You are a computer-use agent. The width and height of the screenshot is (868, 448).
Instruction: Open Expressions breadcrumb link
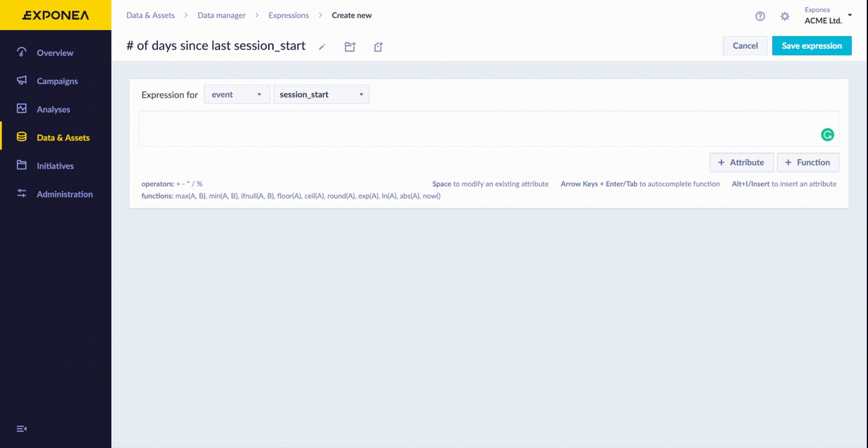[x=289, y=15]
